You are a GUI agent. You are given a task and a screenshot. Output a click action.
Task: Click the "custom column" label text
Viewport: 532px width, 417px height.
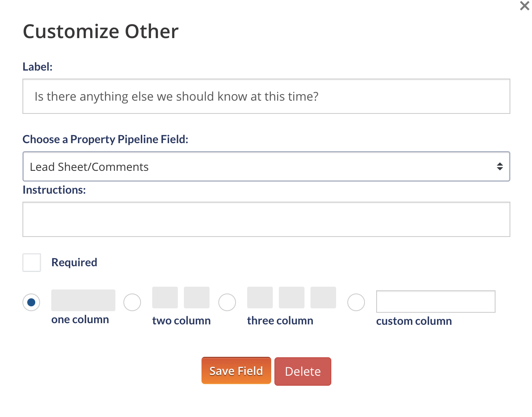414,321
